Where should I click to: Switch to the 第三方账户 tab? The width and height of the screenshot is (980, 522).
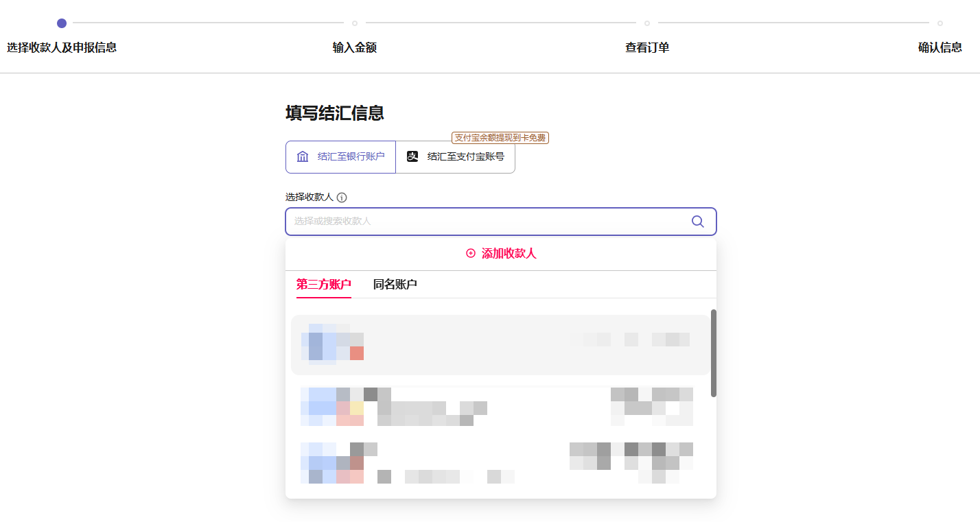click(x=323, y=285)
